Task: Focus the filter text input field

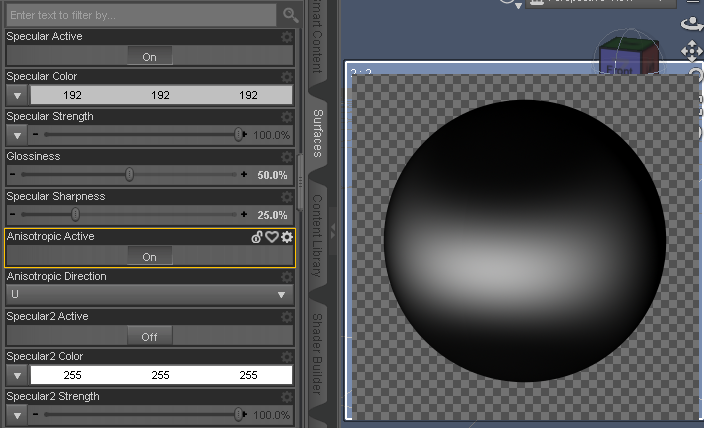Action: 141,15
